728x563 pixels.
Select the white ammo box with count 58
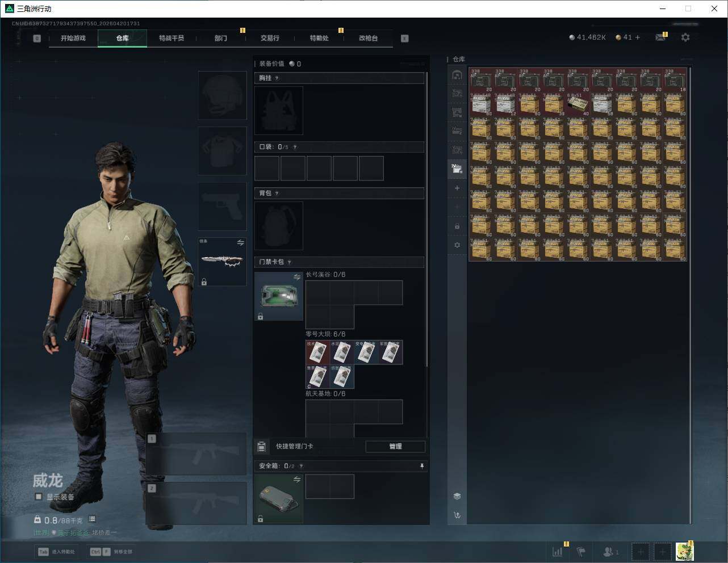click(x=603, y=104)
